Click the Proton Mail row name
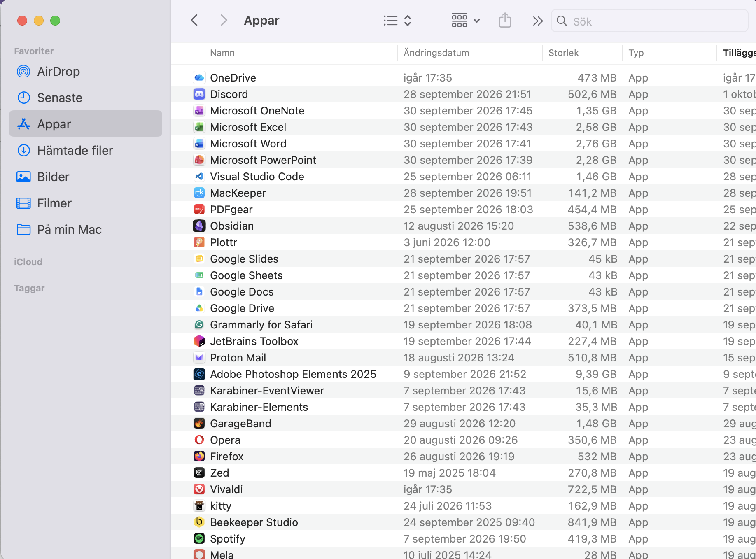The image size is (756, 559). [238, 358]
